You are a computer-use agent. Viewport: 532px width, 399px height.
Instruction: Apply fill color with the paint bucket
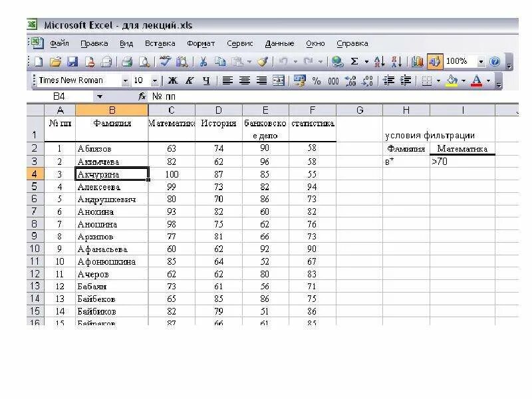(x=452, y=80)
